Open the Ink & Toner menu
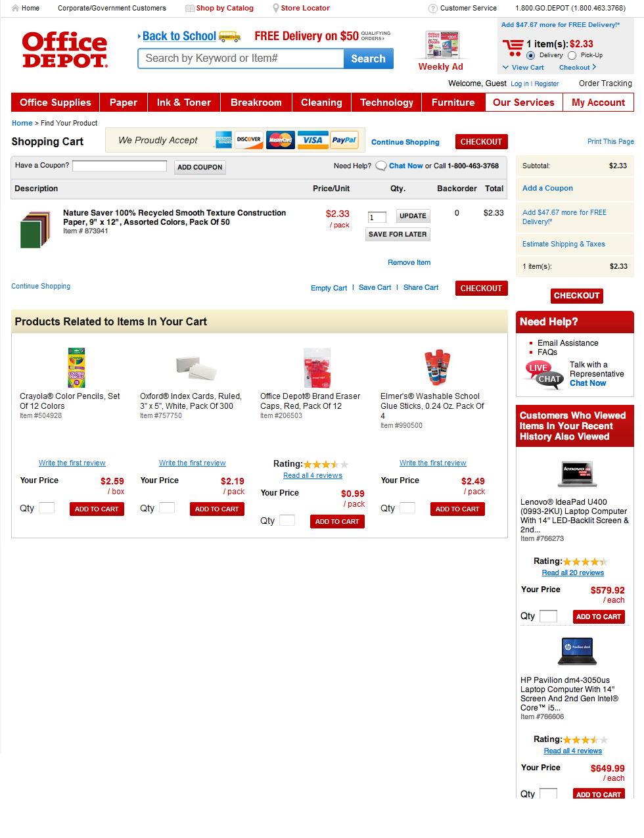Image resolution: width=644 pixels, height=838 pixels. tap(184, 103)
